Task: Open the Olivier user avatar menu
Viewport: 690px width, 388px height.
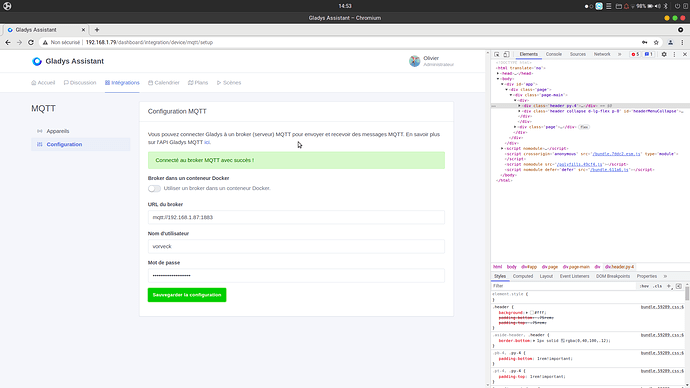Action: 415,61
